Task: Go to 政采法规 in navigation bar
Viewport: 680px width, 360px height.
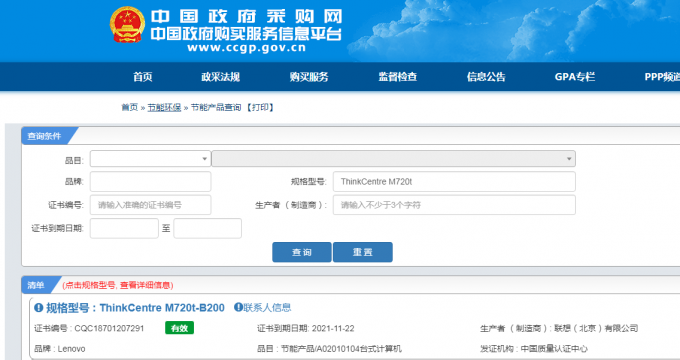Action: click(x=220, y=77)
